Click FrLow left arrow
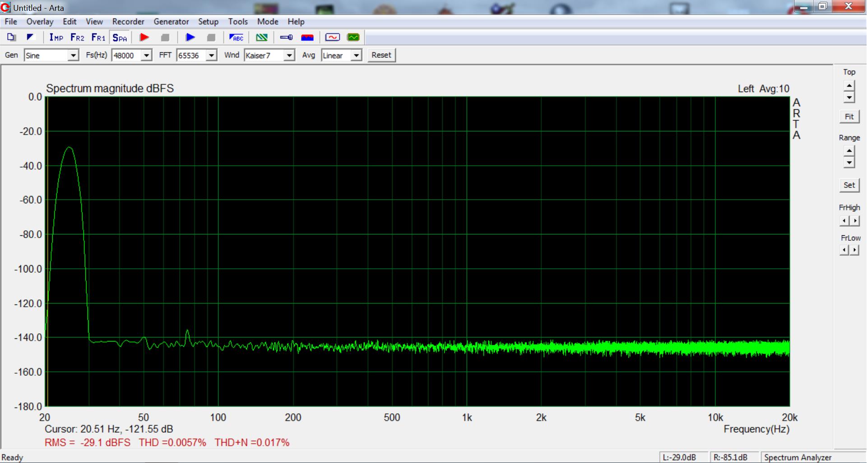Screen dimensions: 868x463 (x=844, y=250)
